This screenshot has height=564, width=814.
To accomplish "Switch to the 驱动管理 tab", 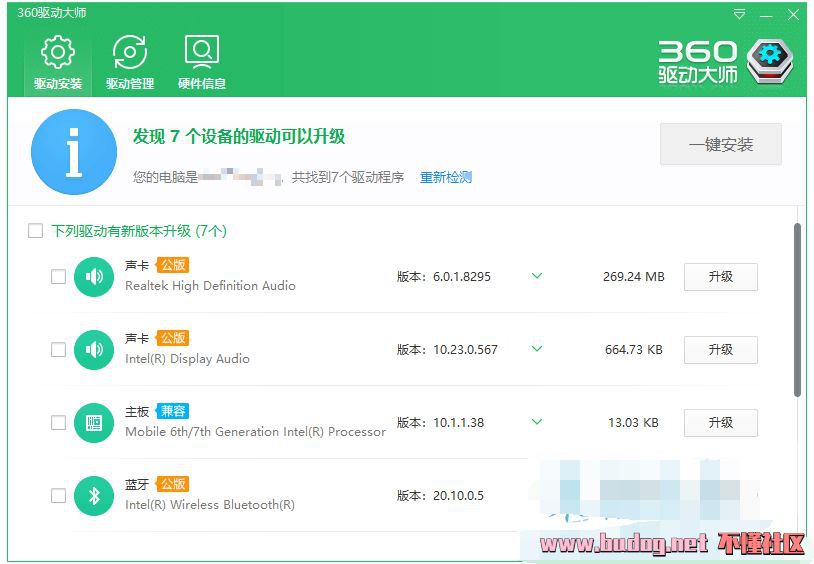I will point(130,62).
